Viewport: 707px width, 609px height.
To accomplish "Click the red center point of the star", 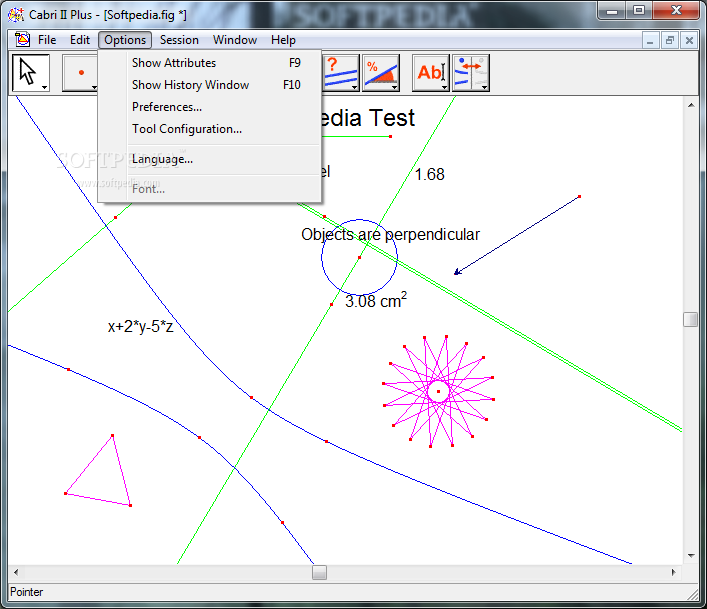I will (438, 391).
